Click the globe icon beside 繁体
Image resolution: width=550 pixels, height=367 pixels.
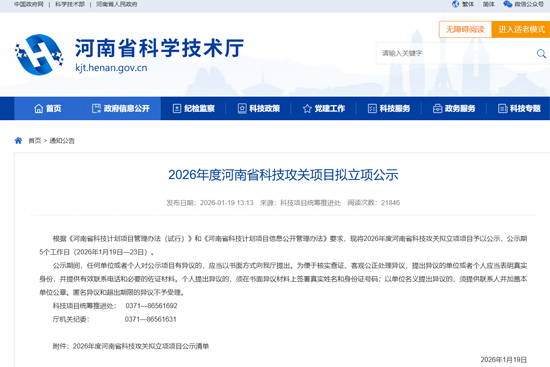click(x=455, y=4)
